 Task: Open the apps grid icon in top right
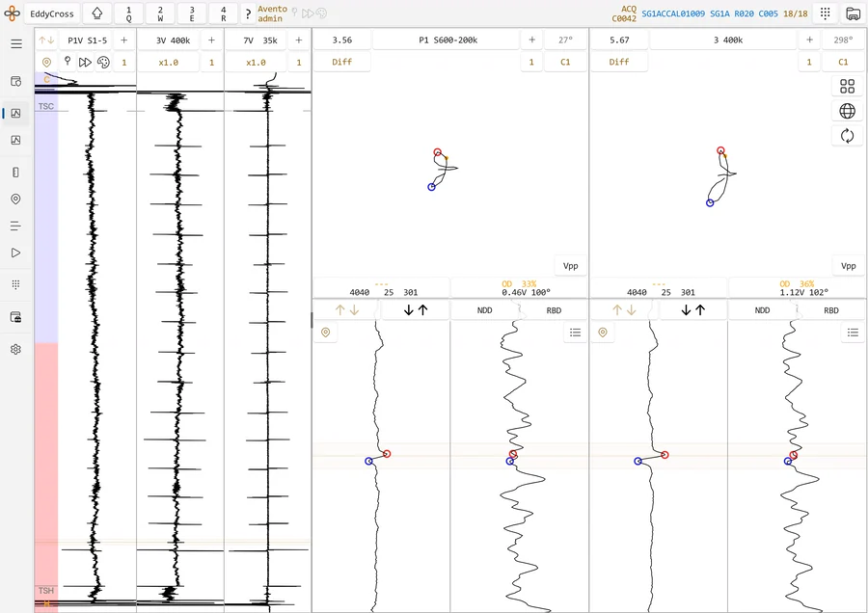(x=825, y=13)
